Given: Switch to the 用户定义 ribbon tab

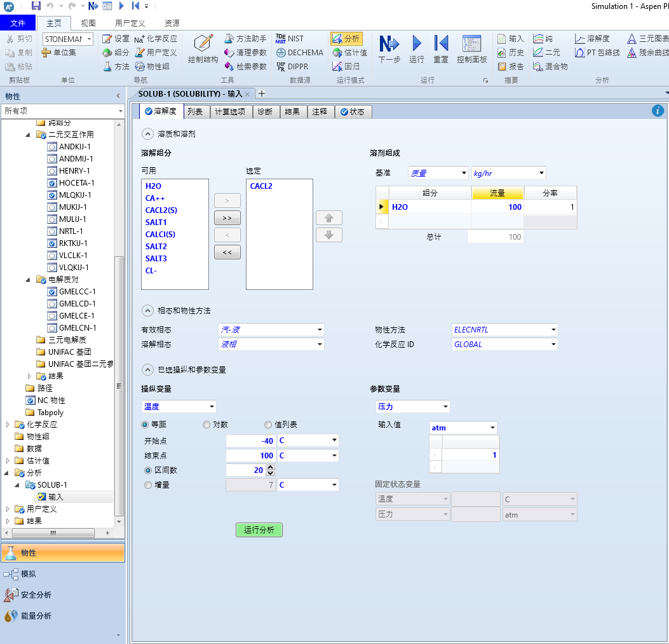Looking at the screenshot, I should click(130, 23).
